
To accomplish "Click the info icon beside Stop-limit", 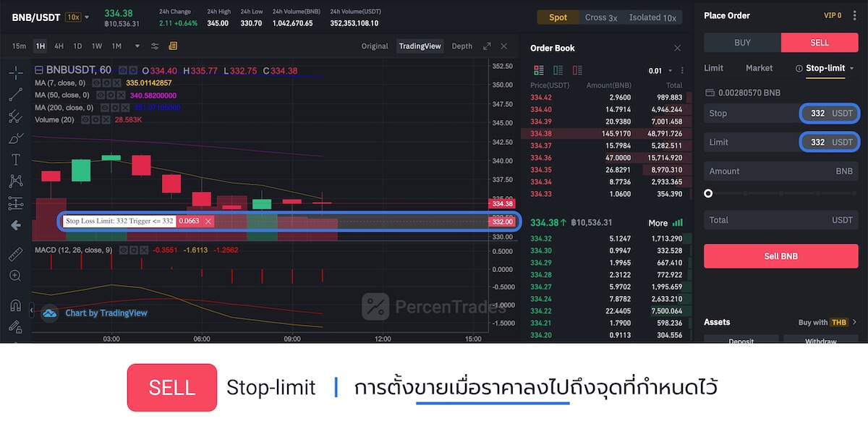I will [799, 68].
